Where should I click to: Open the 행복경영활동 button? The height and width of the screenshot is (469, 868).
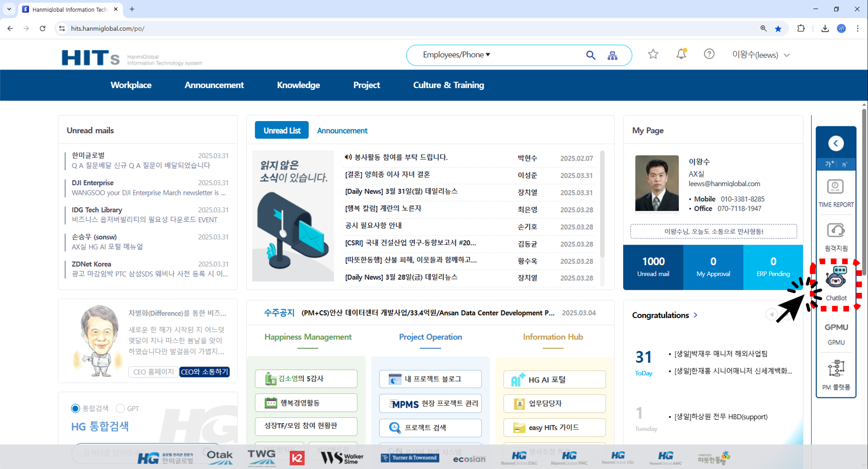(x=306, y=403)
